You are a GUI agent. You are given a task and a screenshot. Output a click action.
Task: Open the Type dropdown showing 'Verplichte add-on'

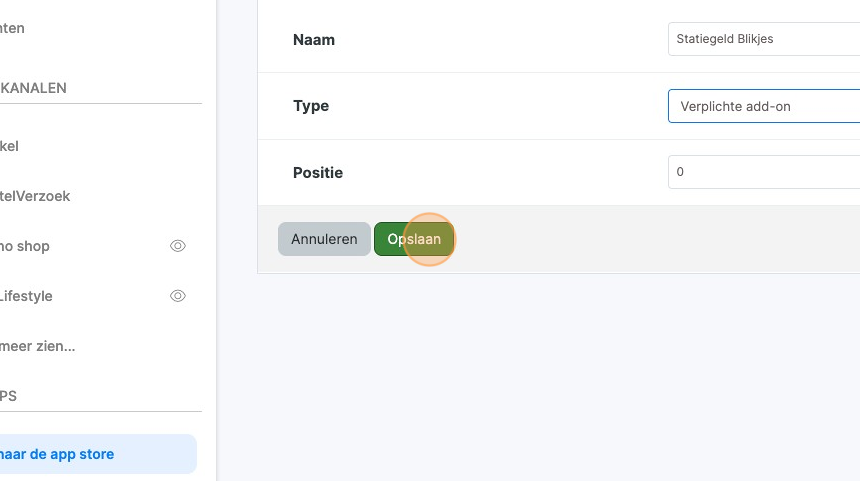click(763, 106)
